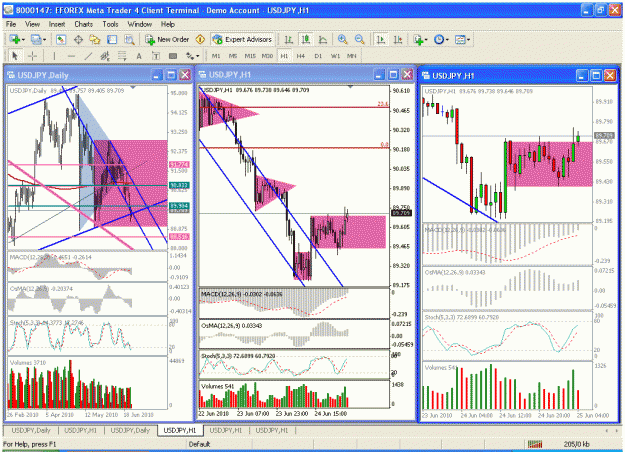Select the Vertical Line drawing tool
Image resolution: width=625 pixels, height=452 pixels.
[x=54, y=56]
